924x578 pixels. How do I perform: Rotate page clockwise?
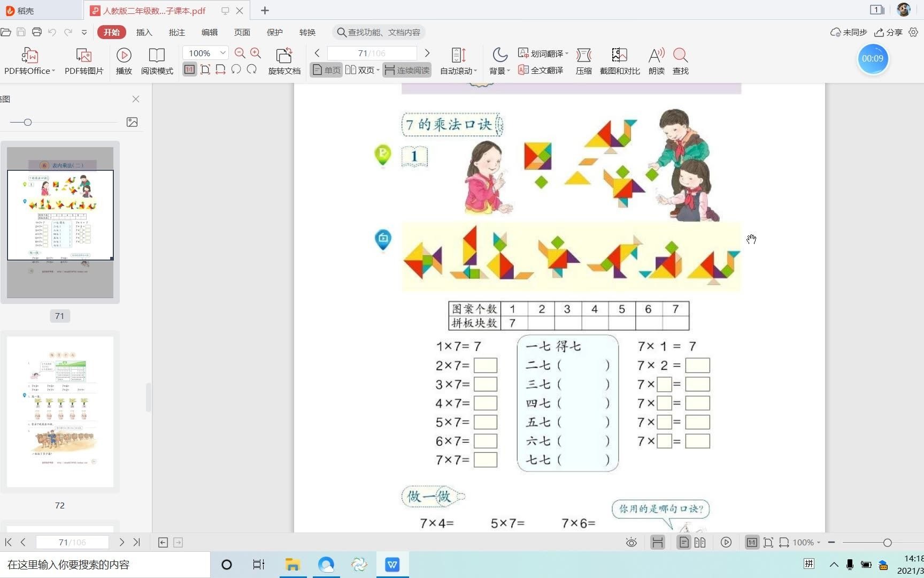[252, 70]
